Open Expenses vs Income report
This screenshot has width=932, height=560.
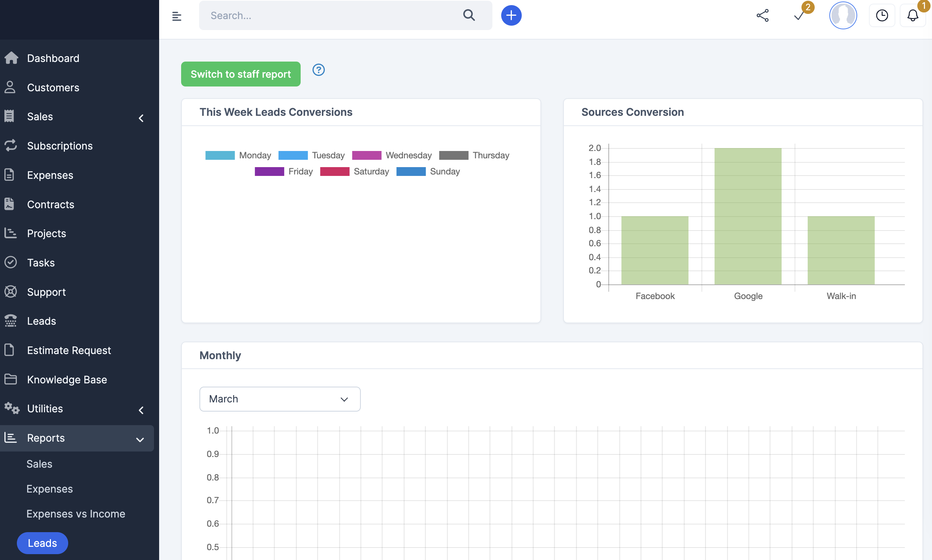pos(76,513)
